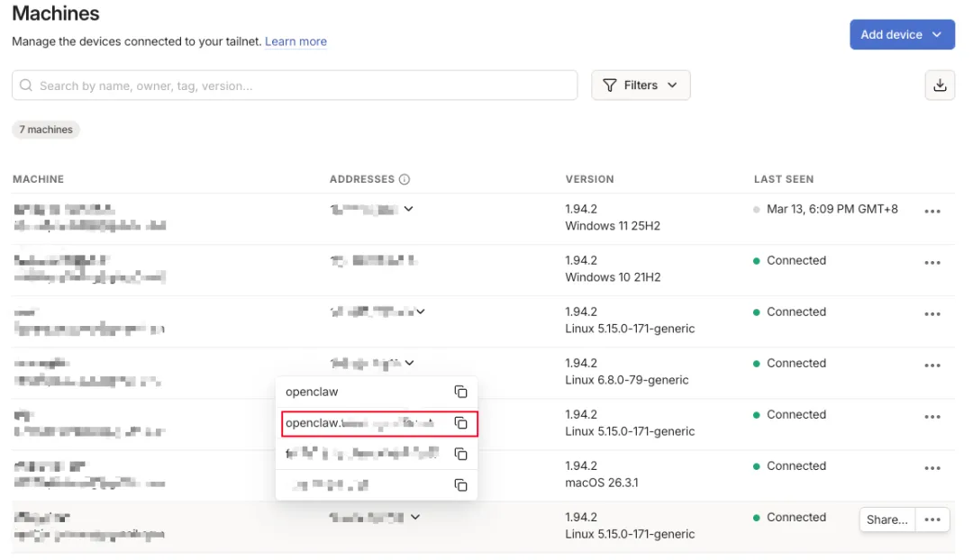Screen dimensions: 973x560
Task: Copy the short 'openclaw' machine name
Action: point(460,392)
